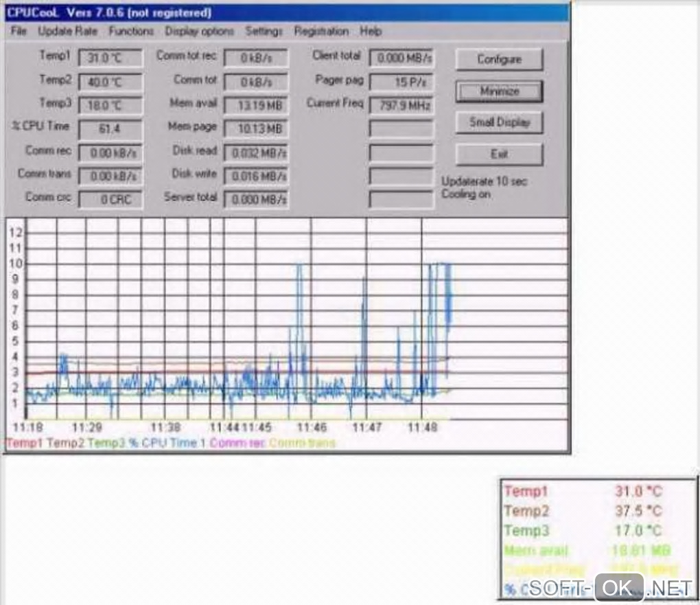Click the Updaterate 10 sec status text
Viewport: 700px width, 605px height.
click(485, 181)
